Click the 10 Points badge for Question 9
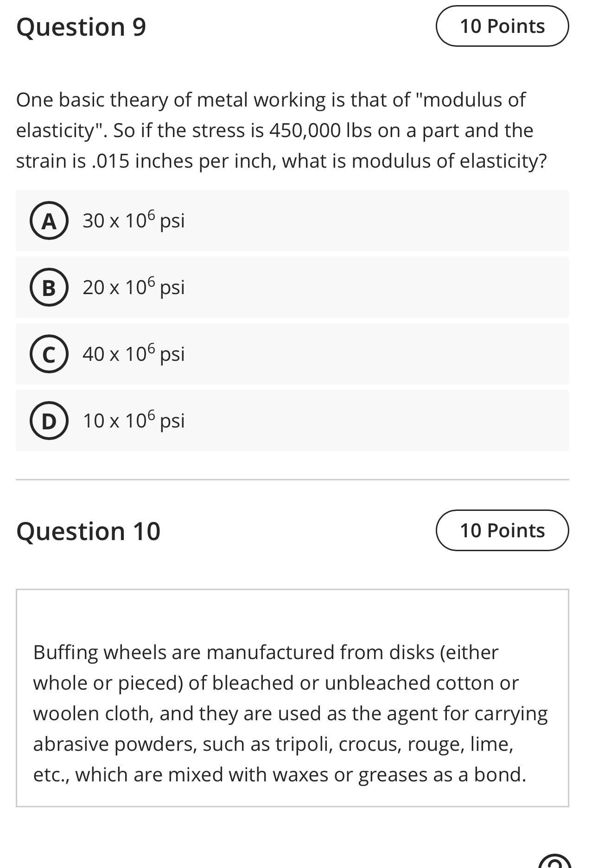598x868 pixels. coord(503,26)
